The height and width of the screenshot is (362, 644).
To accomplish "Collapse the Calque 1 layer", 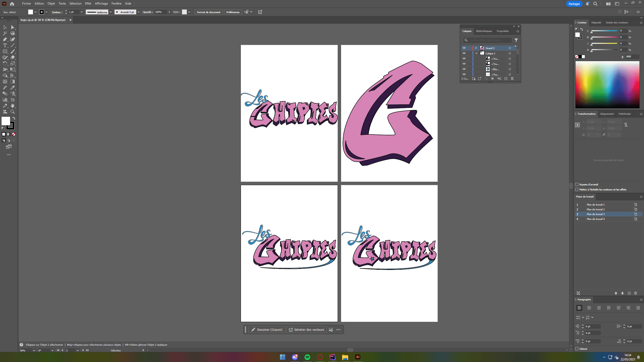I will 476,53.
